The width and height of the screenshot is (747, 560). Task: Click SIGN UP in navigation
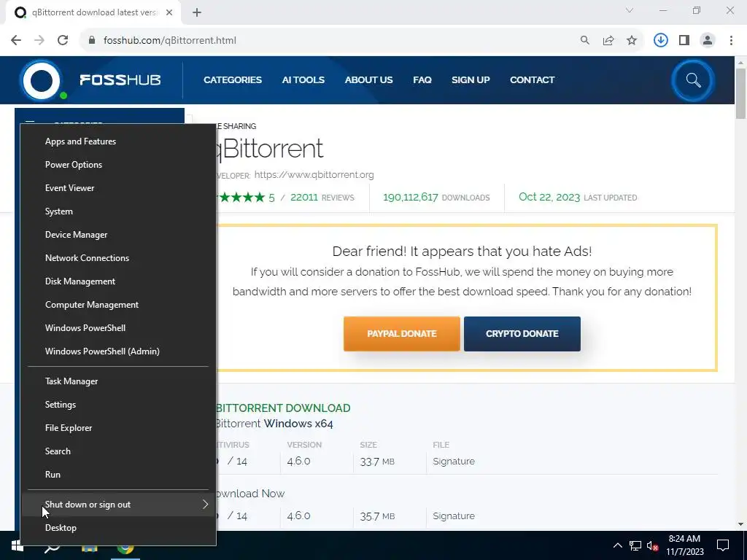[x=471, y=80]
